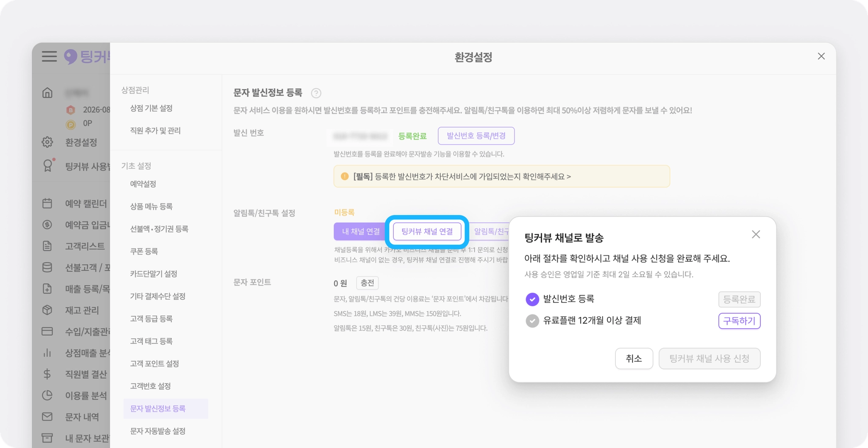
Task: Open 예약 캘린더 calendar icon
Action: 47,204
